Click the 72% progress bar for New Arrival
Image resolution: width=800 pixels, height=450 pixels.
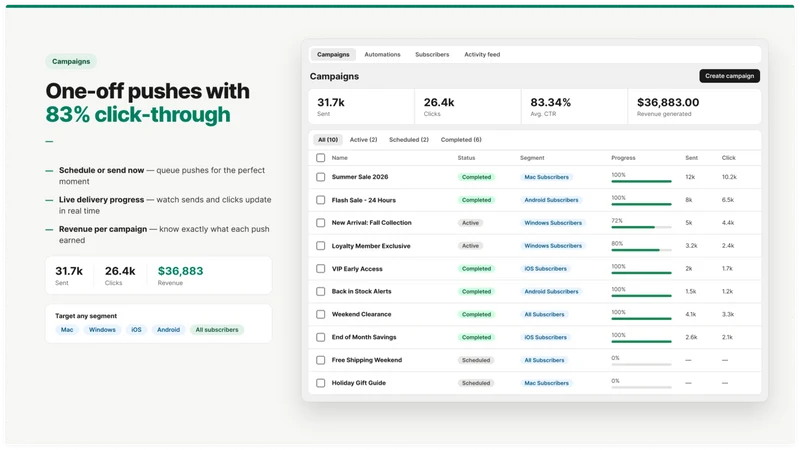pyautogui.click(x=641, y=227)
